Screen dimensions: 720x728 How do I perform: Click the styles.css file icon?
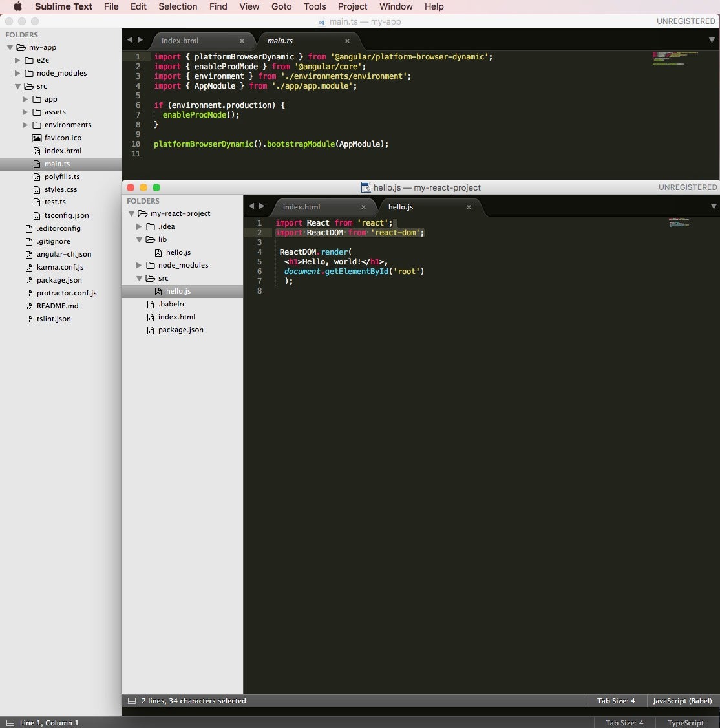[x=37, y=190]
